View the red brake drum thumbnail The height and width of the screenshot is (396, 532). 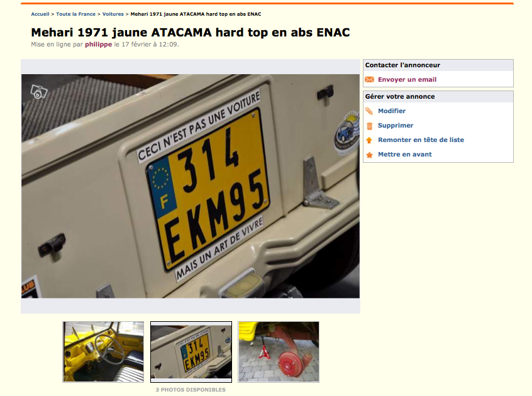coord(279,352)
